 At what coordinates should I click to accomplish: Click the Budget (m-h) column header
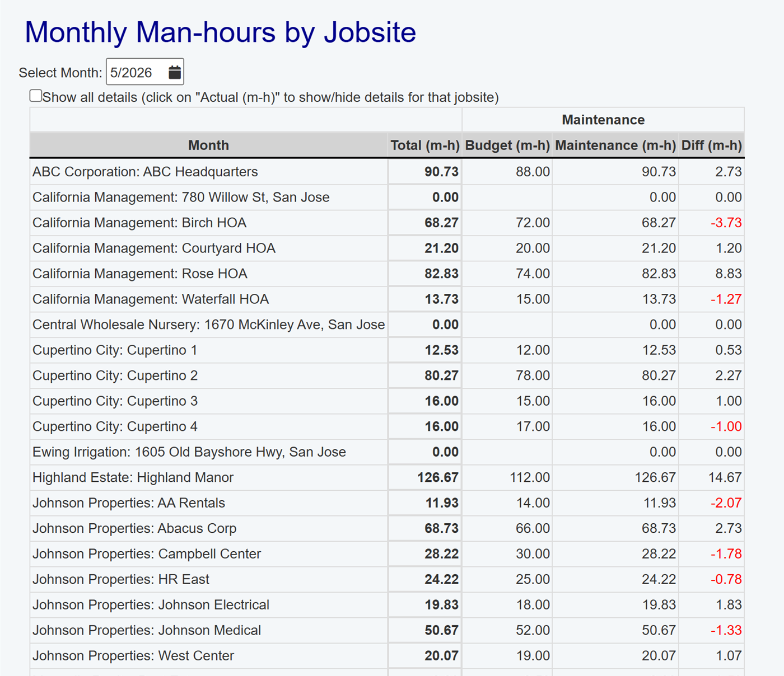tap(507, 145)
